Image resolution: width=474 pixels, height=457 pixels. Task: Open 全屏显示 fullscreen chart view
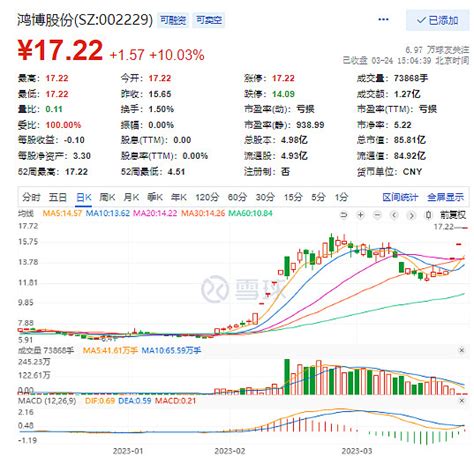point(446,197)
